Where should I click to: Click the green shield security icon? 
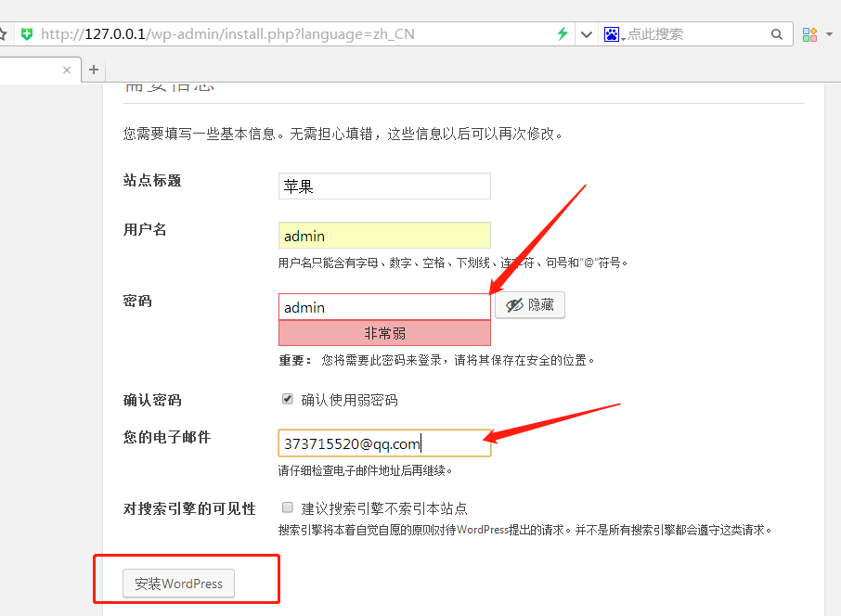click(x=26, y=34)
